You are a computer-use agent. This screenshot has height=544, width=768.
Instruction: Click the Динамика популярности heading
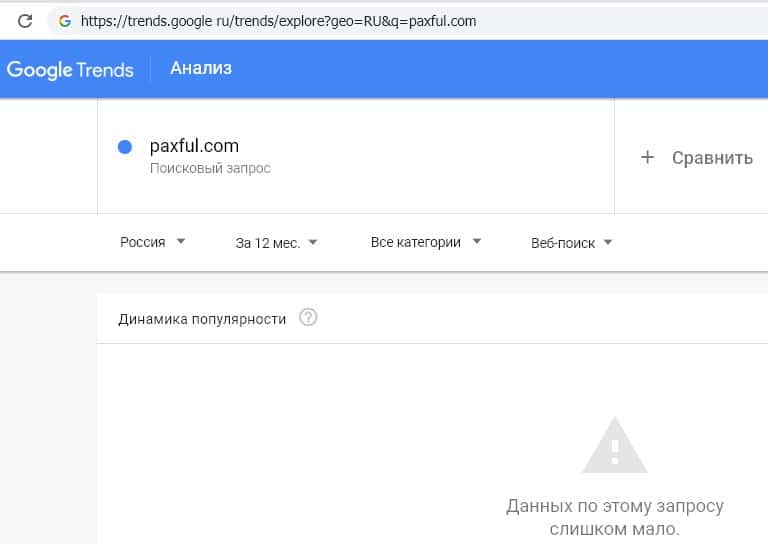point(202,319)
